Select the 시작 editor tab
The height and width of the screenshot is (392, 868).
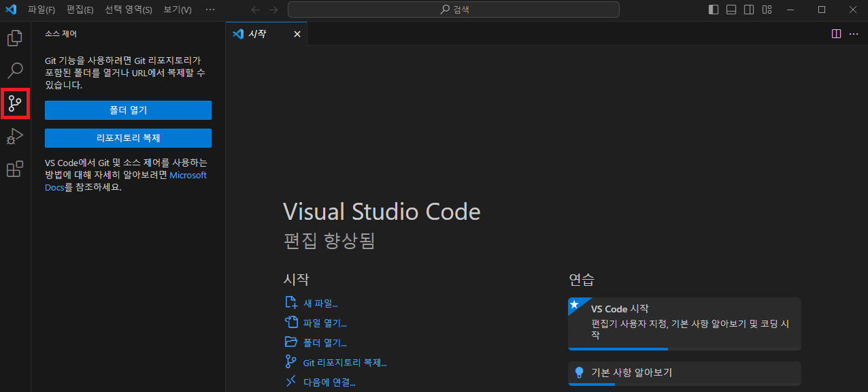tap(266, 34)
